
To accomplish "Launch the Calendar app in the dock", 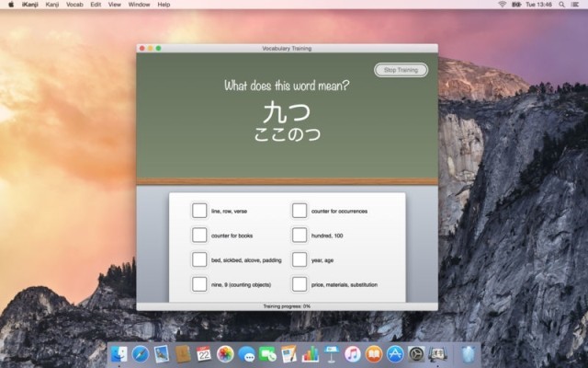I will [x=204, y=353].
